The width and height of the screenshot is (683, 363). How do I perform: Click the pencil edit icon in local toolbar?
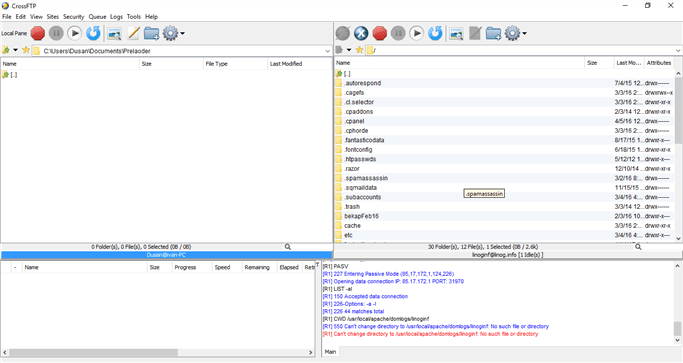pos(133,33)
